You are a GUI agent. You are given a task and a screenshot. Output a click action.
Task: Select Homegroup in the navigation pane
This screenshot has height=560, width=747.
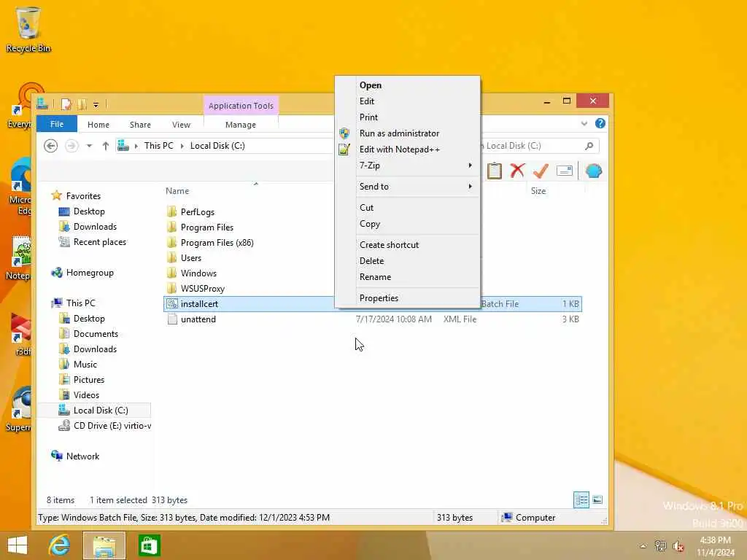point(90,273)
